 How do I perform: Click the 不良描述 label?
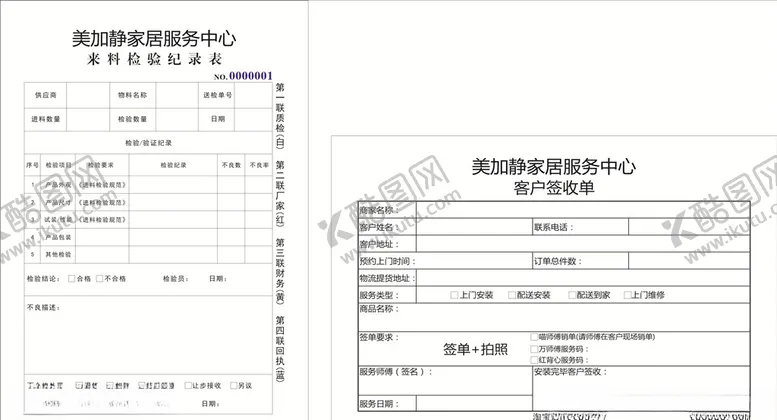tap(43, 308)
